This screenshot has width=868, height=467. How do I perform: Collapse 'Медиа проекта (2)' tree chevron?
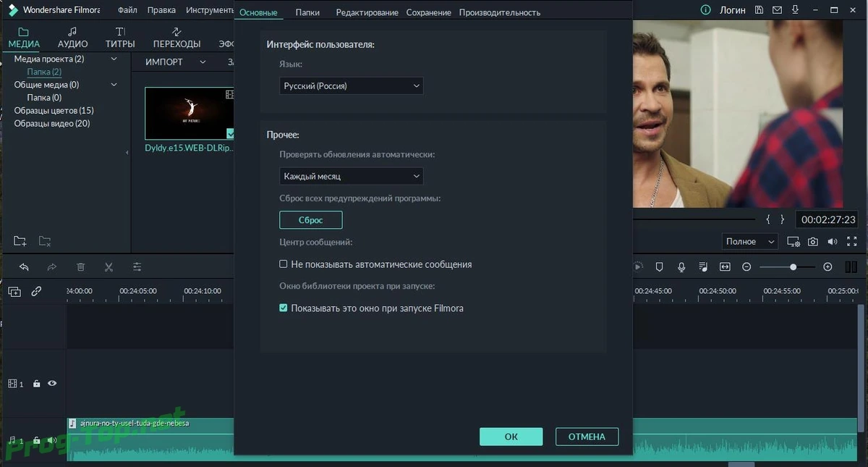114,59
